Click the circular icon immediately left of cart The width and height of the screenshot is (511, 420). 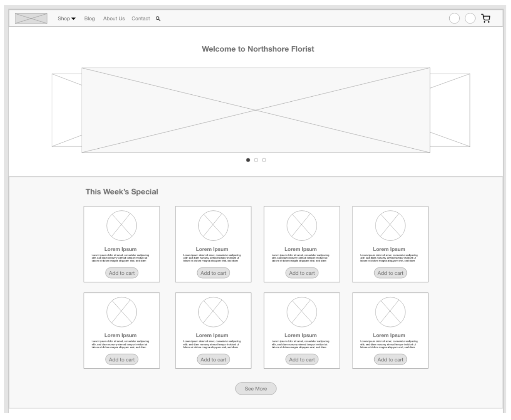pyautogui.click(x=470, y=18)
